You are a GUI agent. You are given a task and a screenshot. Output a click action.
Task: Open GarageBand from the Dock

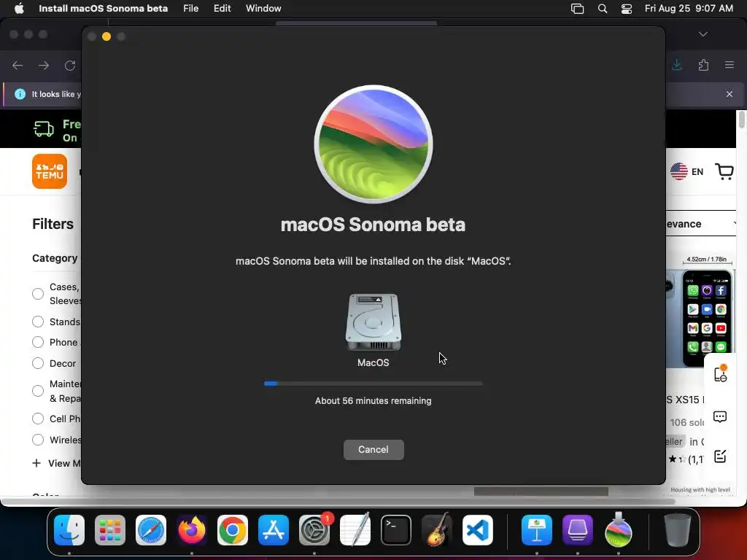tap(437, 529)
